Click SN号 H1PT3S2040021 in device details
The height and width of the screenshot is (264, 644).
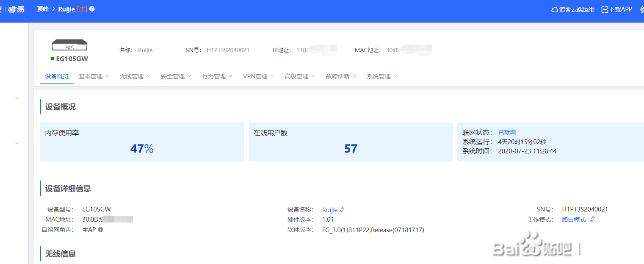pos(585,209)
